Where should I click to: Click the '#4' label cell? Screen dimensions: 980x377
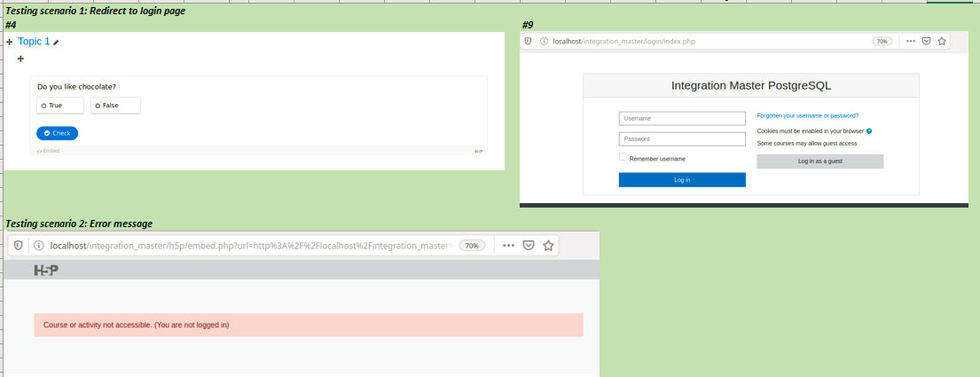coord(10,25)
